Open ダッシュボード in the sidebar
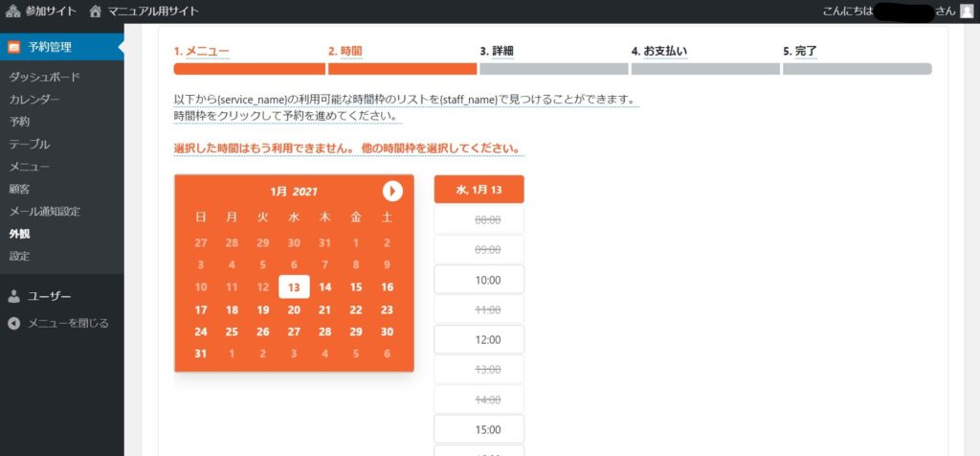The height and width of the screenshot is (456, 980). click(x=44, y=77)
